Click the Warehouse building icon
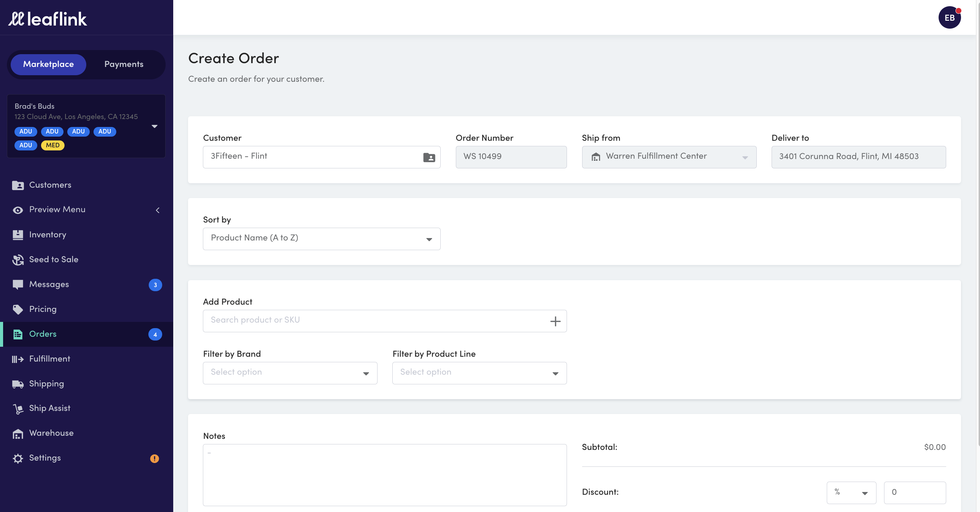Viewport: 980px width, 512px height. coord(18,434)
